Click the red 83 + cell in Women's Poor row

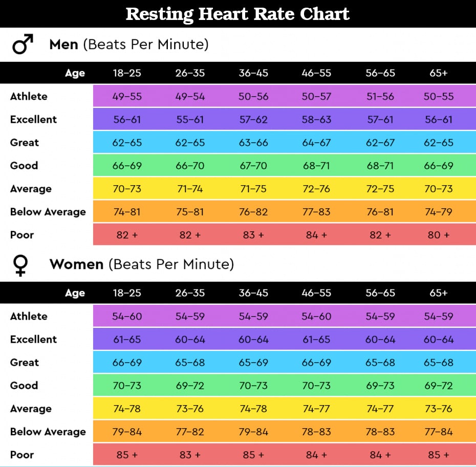click(190, 455)
